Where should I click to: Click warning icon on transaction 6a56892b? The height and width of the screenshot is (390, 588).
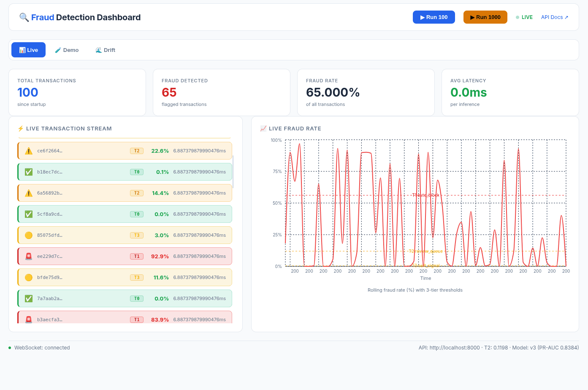(29, 193)
